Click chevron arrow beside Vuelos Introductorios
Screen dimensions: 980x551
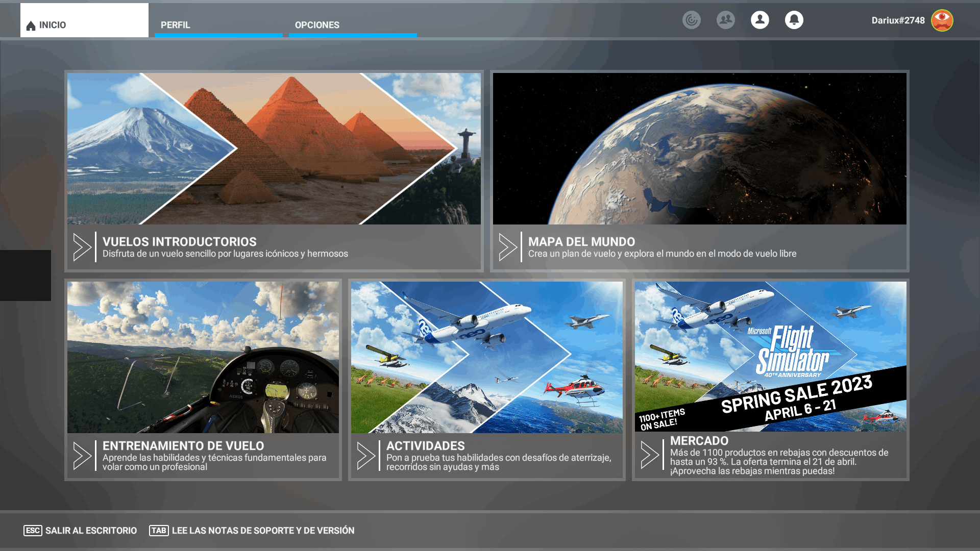(x=82, y=247)
